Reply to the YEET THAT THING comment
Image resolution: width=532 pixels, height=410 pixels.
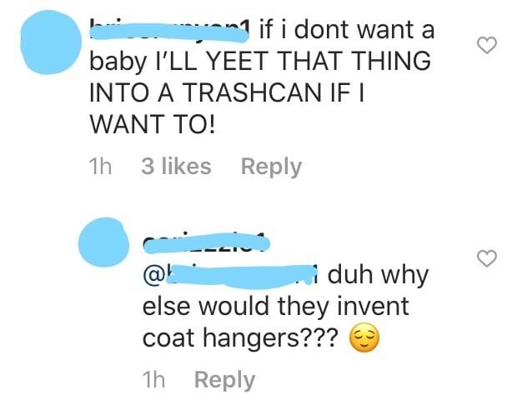click(271, 167)
